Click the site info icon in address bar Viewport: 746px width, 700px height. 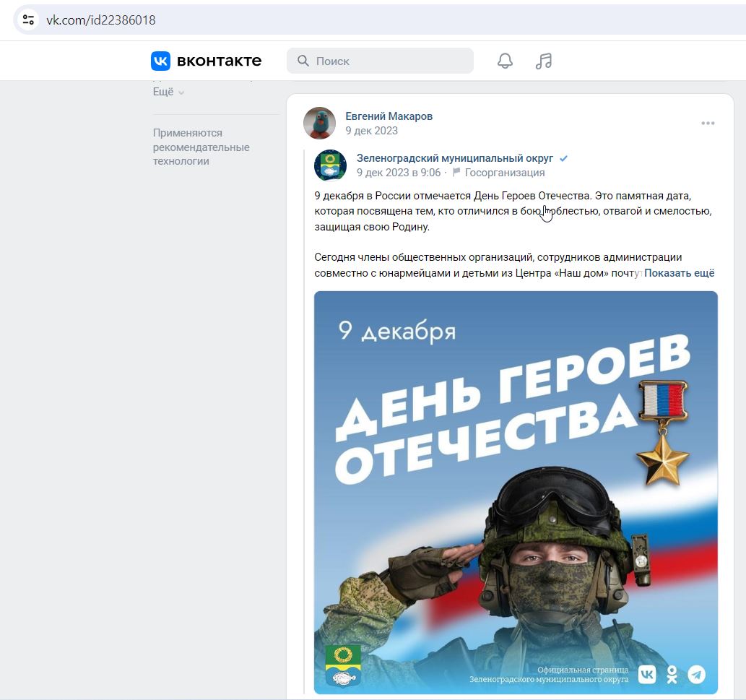[28, 20]
